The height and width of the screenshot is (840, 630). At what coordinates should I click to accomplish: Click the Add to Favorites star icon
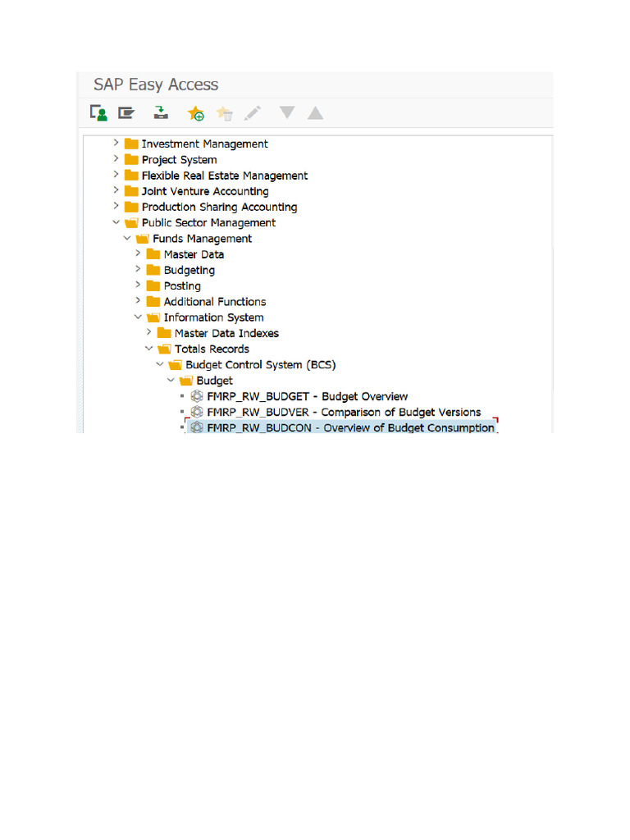195,113
